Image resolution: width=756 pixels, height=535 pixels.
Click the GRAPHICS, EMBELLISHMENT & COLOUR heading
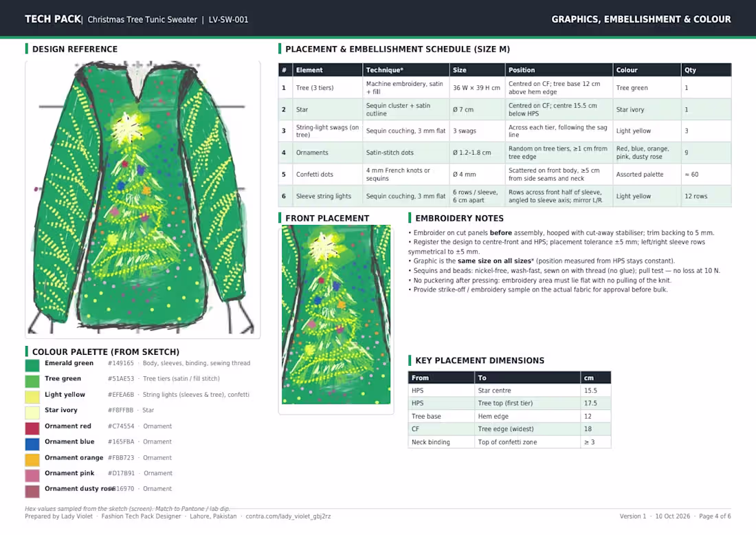(x=641, y=19)
